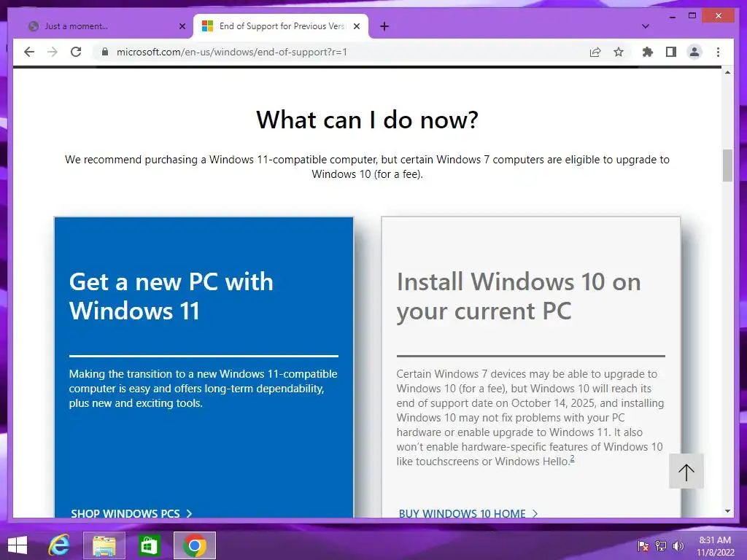Open the network tray icon

661,545
